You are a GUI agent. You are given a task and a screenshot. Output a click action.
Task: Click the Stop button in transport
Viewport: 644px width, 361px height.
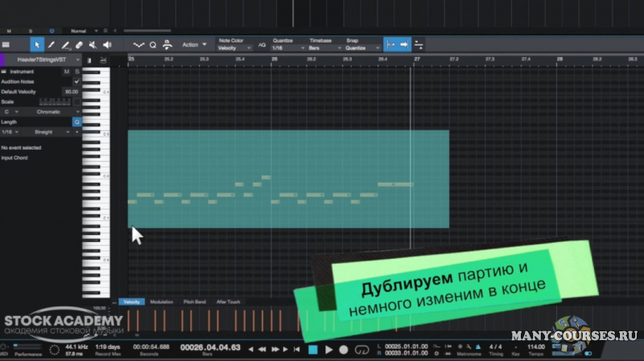312,350
